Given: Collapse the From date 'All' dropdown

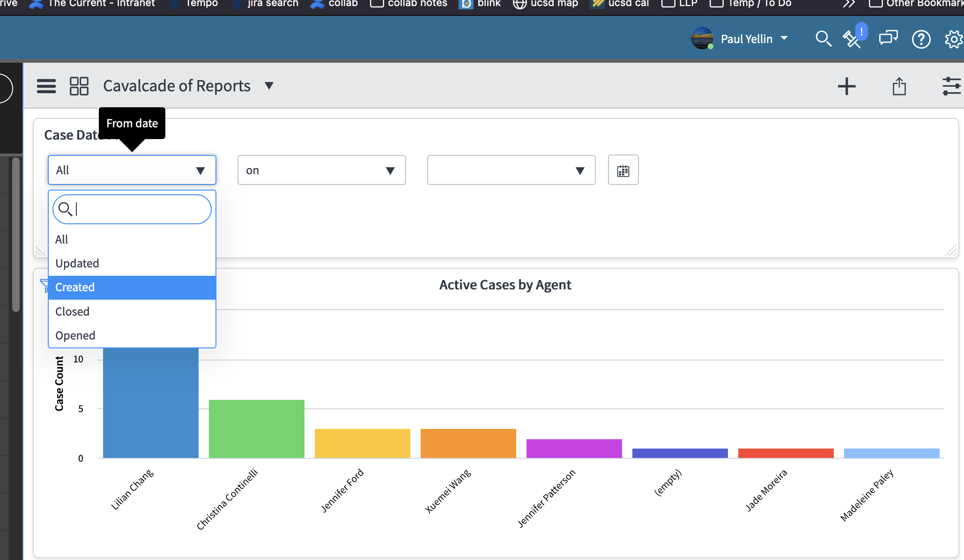Looking at the screenshot, I should point(132,170).
